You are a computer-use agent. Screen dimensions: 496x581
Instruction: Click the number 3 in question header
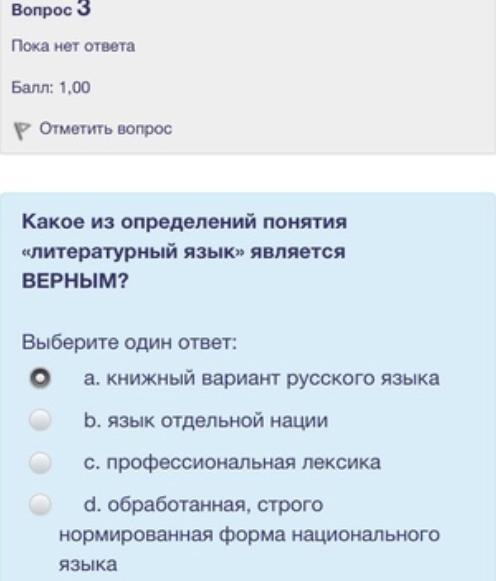84,8
